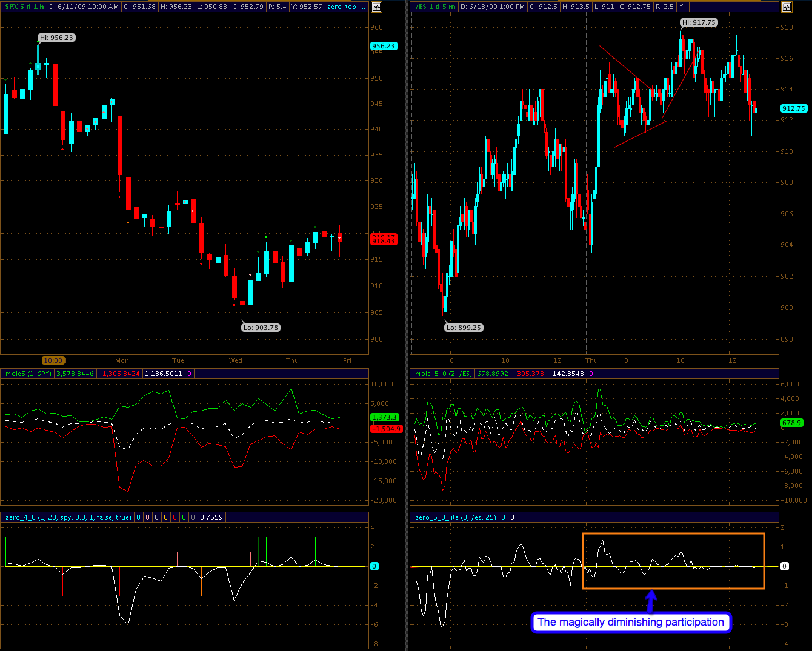Click the Lo: 903.78 price bubble
Viewport: 812px width, 651px height.
click(261, 328)
